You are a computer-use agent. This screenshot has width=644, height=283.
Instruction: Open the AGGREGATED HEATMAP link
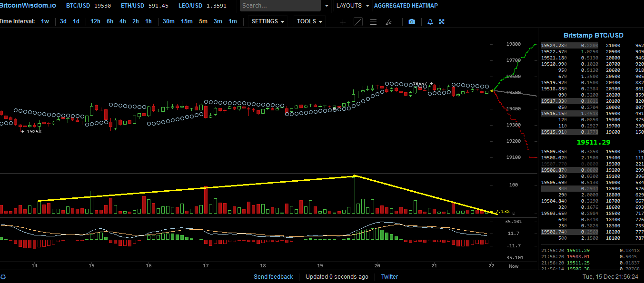pos(406,6)
